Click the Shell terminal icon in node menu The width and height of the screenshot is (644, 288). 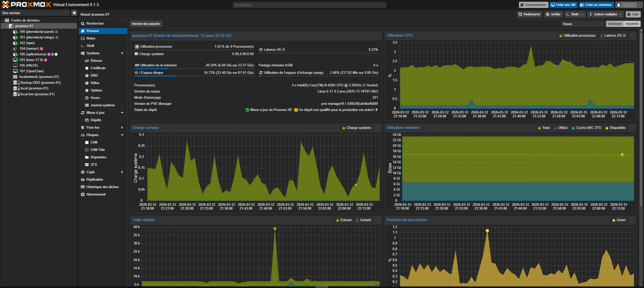coord(83,46)
